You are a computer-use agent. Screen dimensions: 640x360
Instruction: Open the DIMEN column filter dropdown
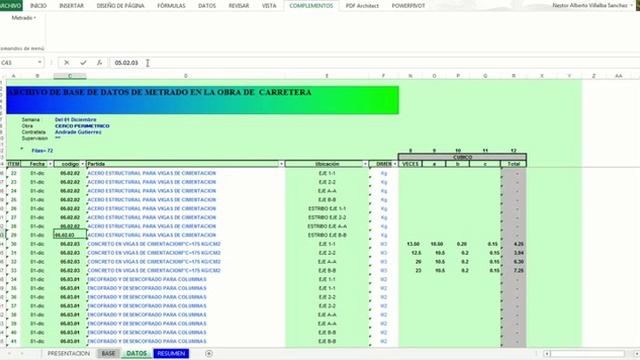pyautogui.click(x=395, y=164)
